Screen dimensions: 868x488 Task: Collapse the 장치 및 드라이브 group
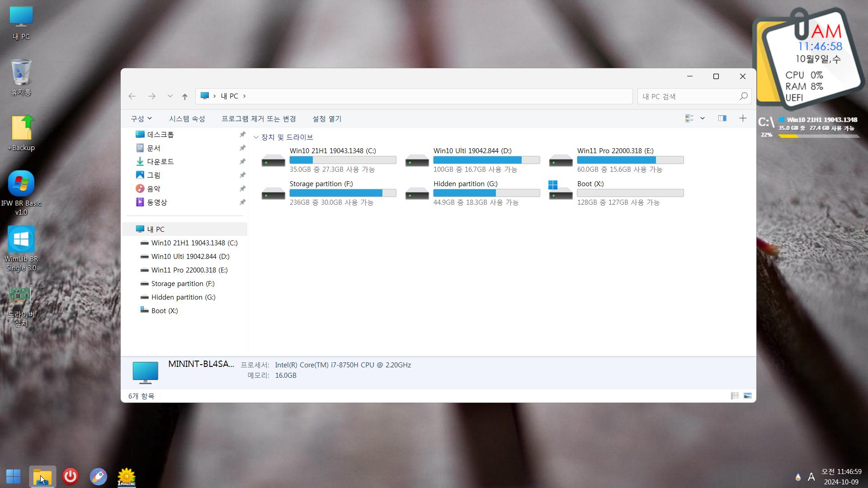click(256, 137)
